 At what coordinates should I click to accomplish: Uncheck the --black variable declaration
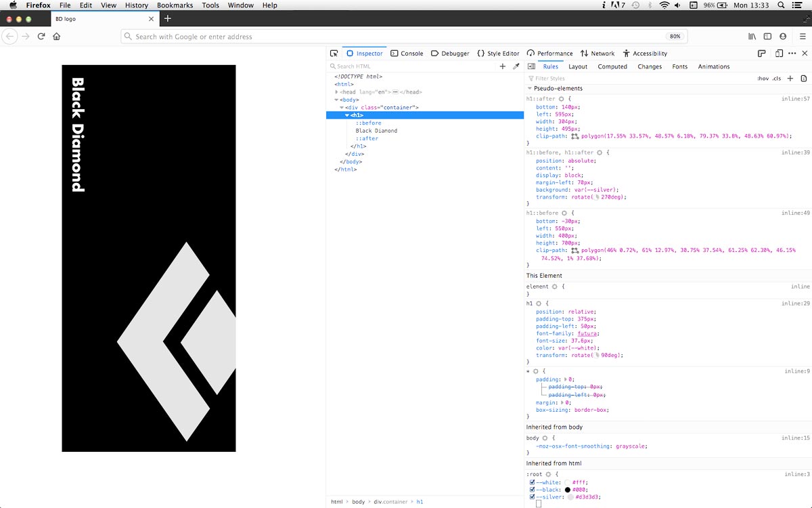(x=533, y=490)
